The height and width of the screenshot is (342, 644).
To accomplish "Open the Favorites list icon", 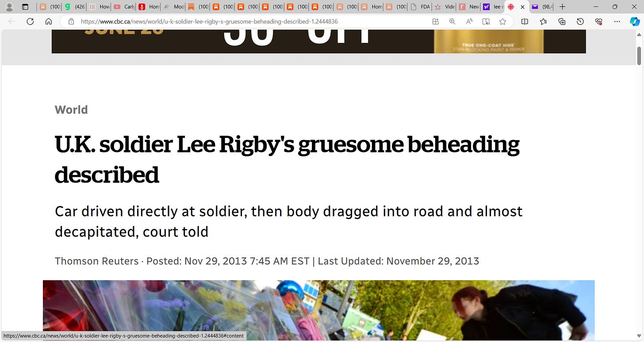I will tap(543, 21).
